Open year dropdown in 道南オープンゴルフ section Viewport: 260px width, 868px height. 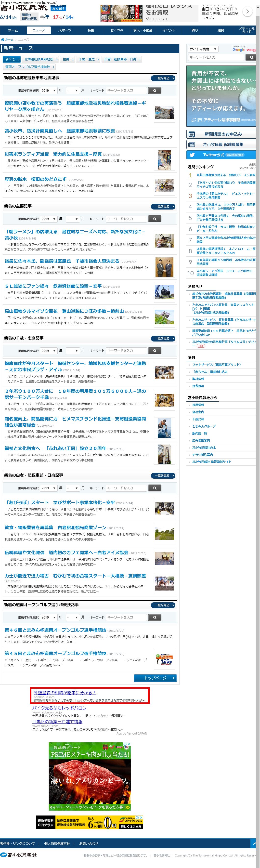[49, 617]
